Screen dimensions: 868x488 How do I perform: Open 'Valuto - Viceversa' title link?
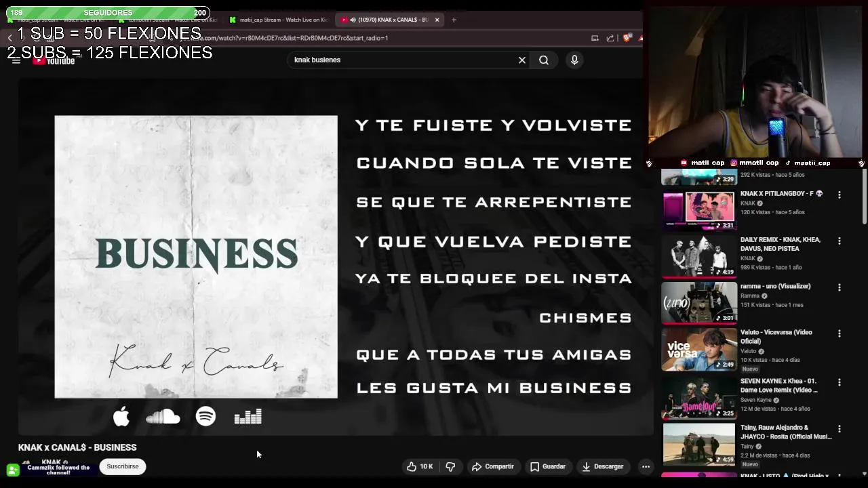[776, 337]
